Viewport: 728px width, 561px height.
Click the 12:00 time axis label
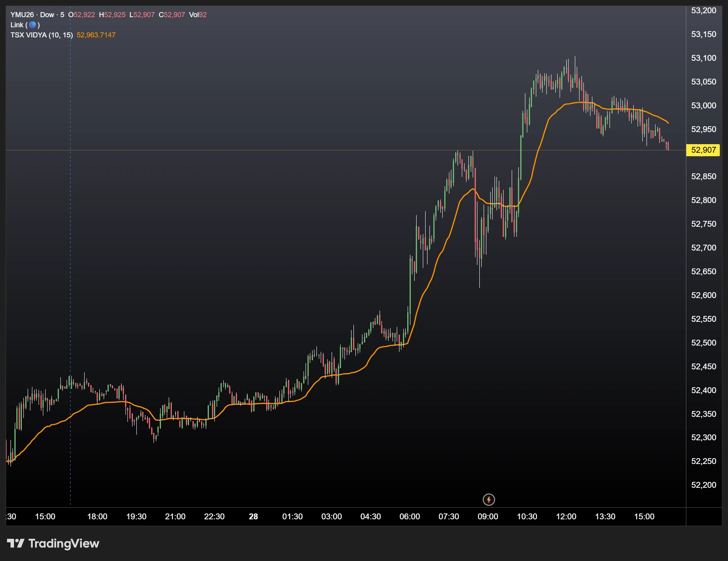566,517
